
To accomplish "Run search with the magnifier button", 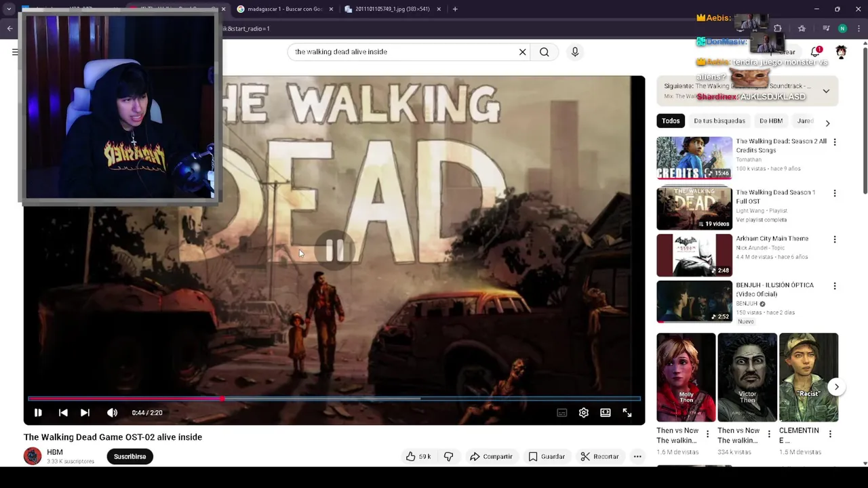I will tap(545, 52).
